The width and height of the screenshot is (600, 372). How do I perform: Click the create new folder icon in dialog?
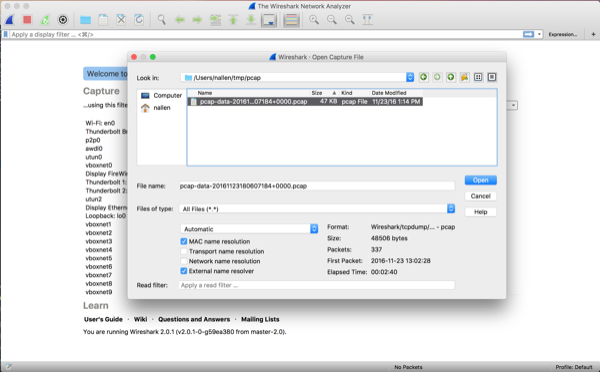[x=465, y=77]
